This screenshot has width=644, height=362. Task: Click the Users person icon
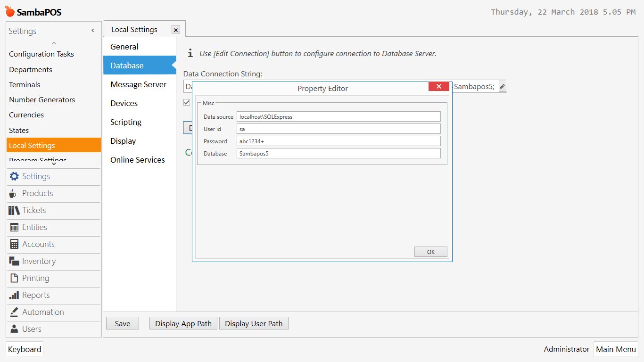(x=14, y=329)
